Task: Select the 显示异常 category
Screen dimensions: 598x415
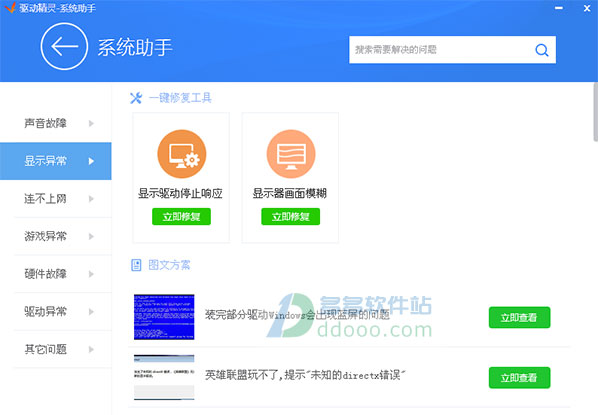Action: pyautogui.click(x=56, y=161)
